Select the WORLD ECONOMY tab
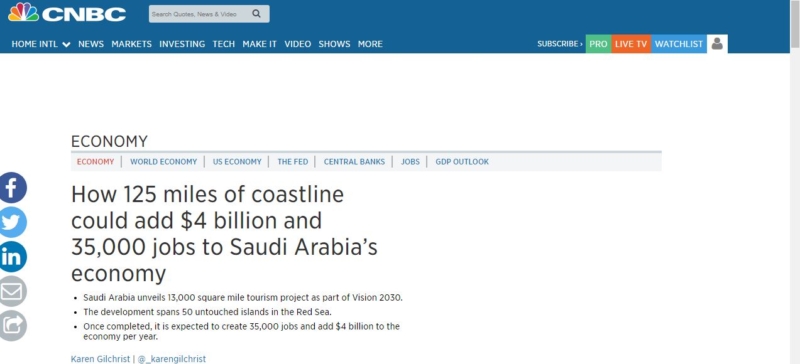The height and width of the screenshot is (364, 800). 163,162
